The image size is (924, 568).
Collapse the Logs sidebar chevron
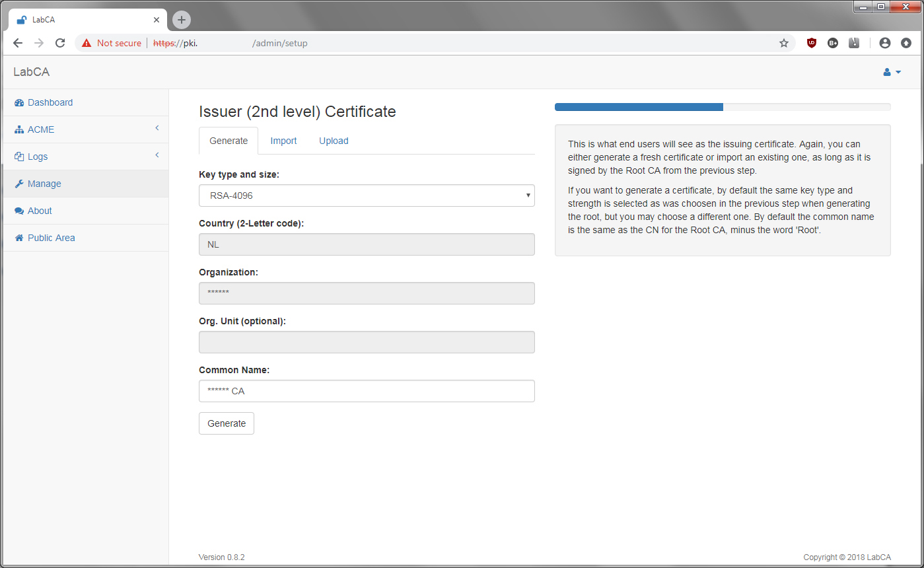pyautogui.click(x=157, y=156)
